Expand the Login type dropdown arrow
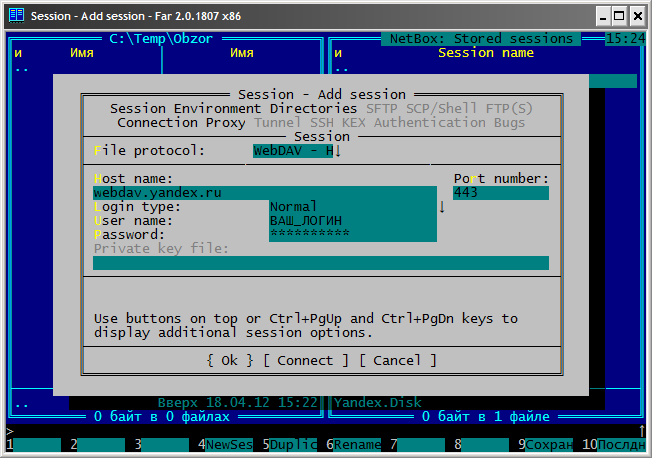The width and height of the screenshot is (652, 458). pos(442,206)
